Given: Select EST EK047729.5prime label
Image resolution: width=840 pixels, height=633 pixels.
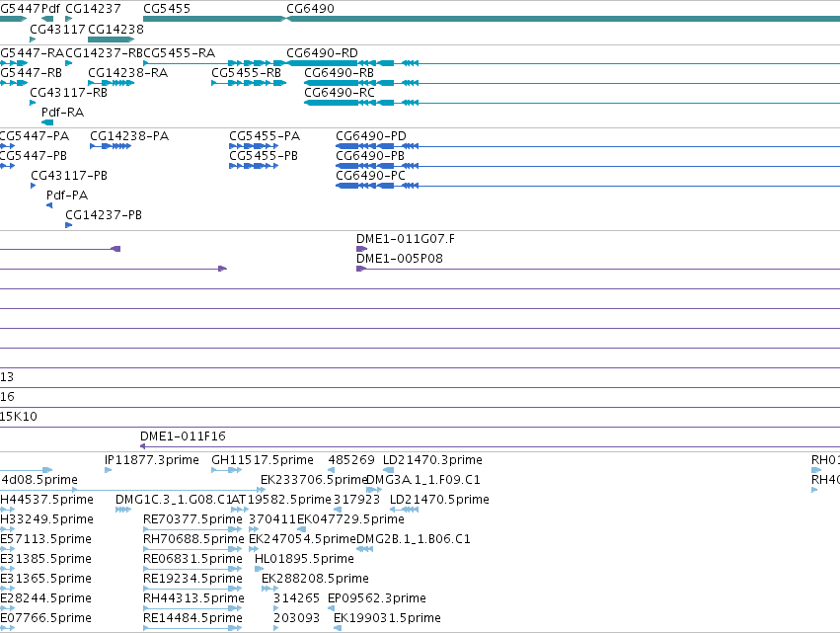Looking at the screenshot, I should [350, 519].
